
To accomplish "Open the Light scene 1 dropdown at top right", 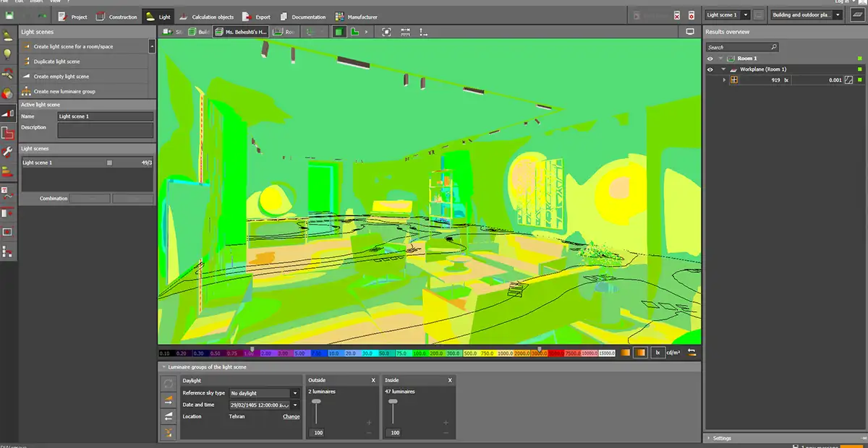I will 727,14.
